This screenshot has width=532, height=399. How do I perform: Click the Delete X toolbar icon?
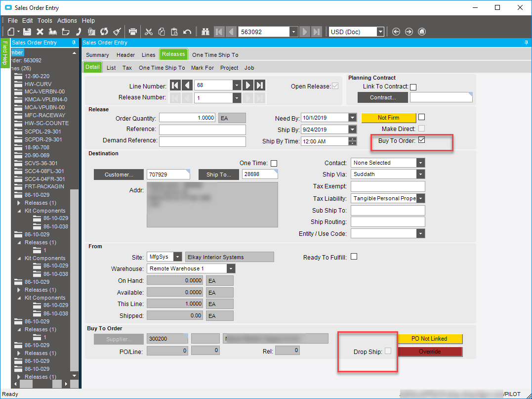[x=40, y=32]
